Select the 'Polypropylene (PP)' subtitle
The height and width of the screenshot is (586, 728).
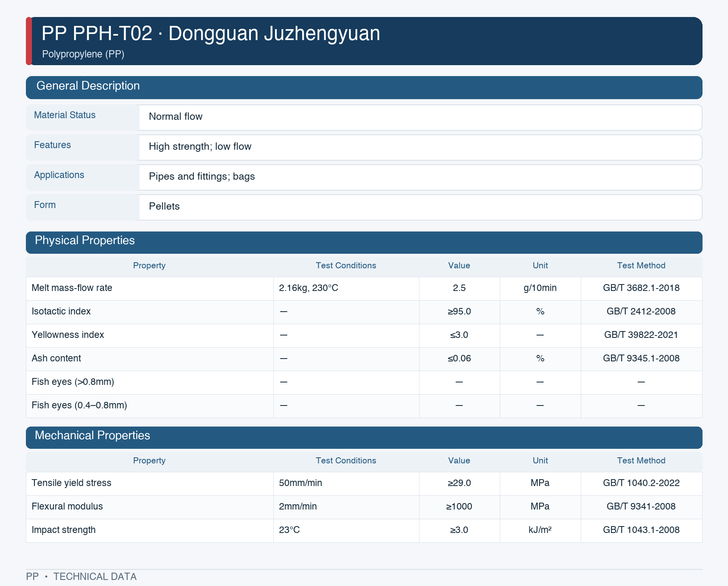point(83,54)
